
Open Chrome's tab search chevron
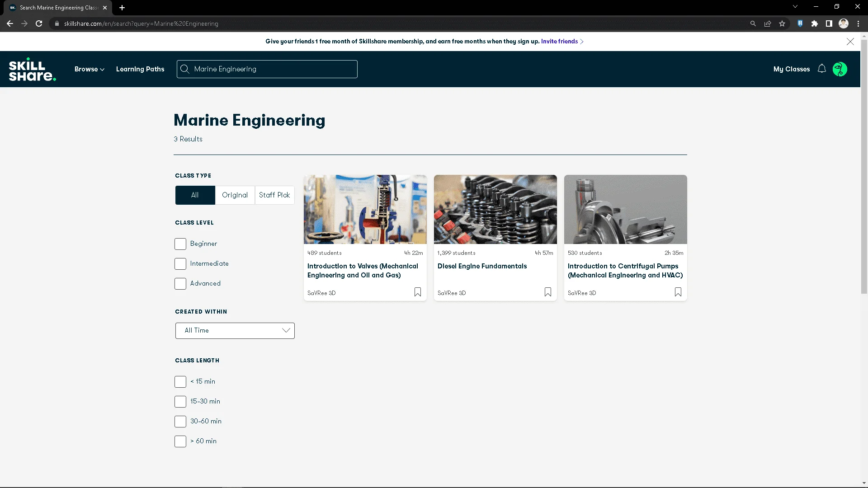795,7
